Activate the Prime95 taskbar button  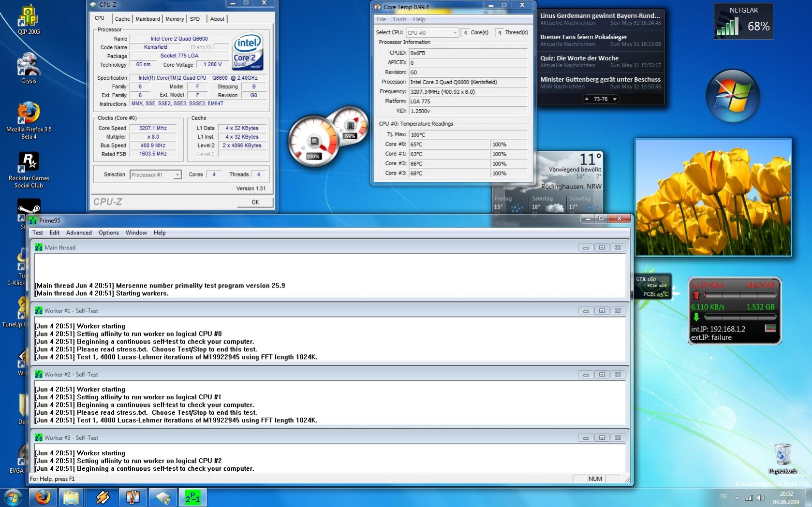click(x=192, y=497)
